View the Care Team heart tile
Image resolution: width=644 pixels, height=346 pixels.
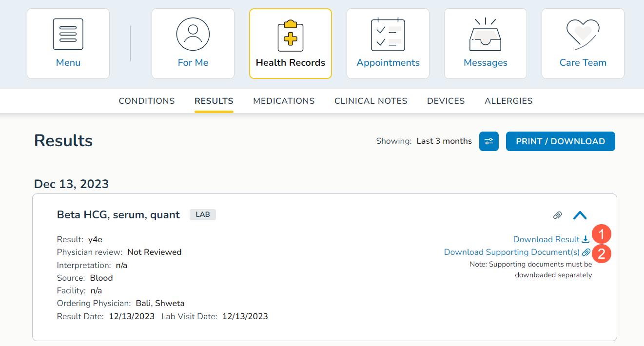pos(583,43)
